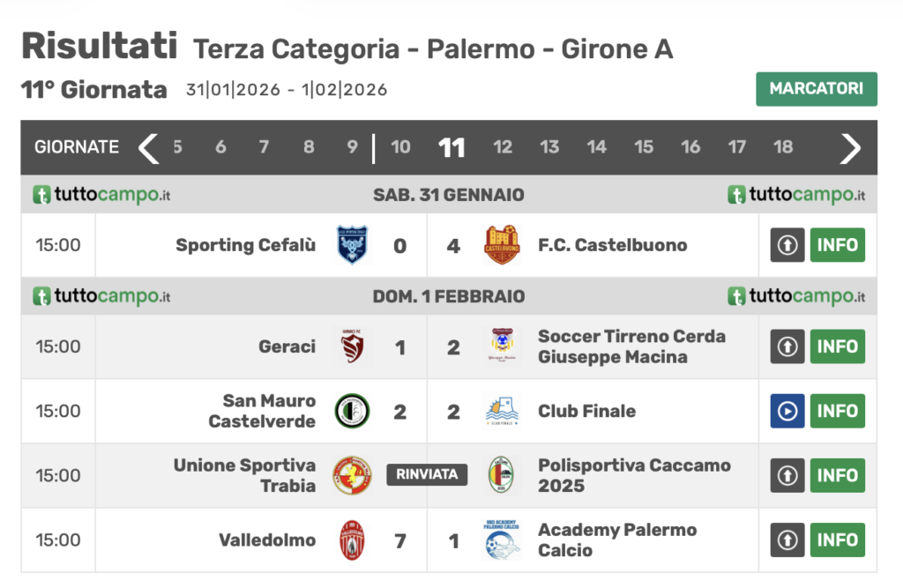Go to next matchdays with right chevron
Image resolution: width=903 pixels, height=588 pixels.
click(x=849, y=147)
